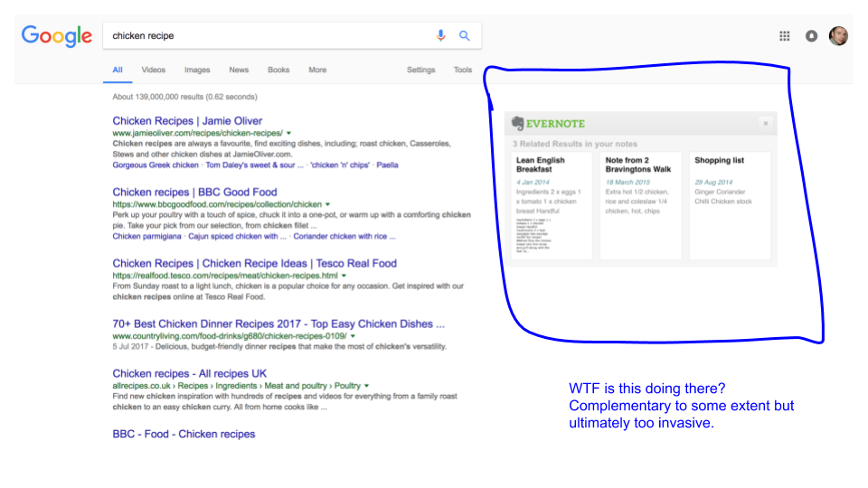Open 70+ Best Chicken Dinner Recipes result
This screenshot has height=488, width=868.
pos(278,324)
